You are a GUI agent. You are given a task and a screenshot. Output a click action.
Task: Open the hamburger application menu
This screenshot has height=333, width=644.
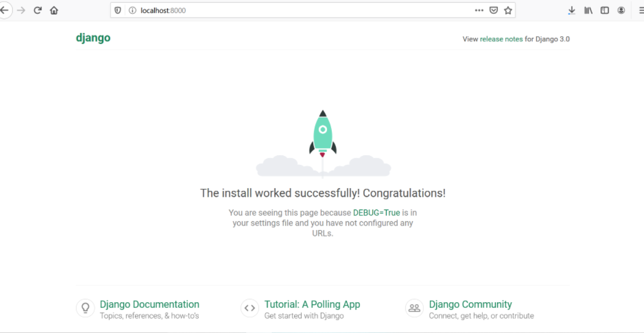point(641,10)
